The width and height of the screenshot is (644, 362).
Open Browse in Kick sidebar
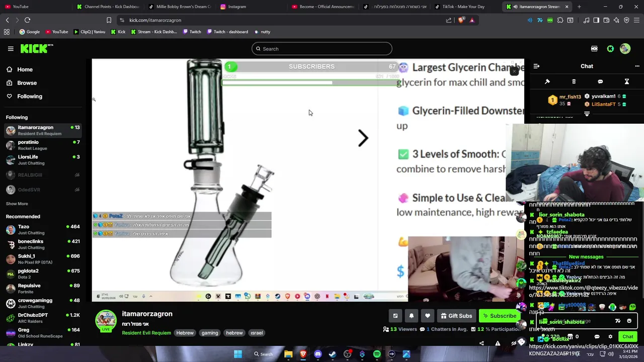pyautogui.click(x=22, y=83)
